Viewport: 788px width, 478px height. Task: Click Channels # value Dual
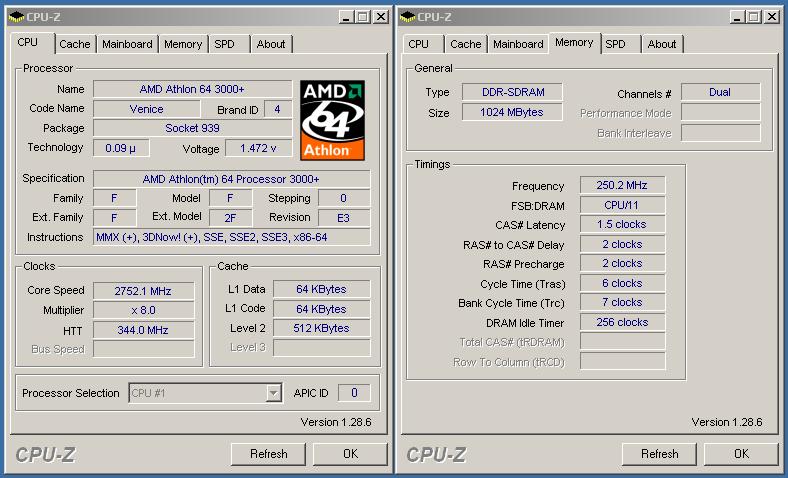coord(721,92)
